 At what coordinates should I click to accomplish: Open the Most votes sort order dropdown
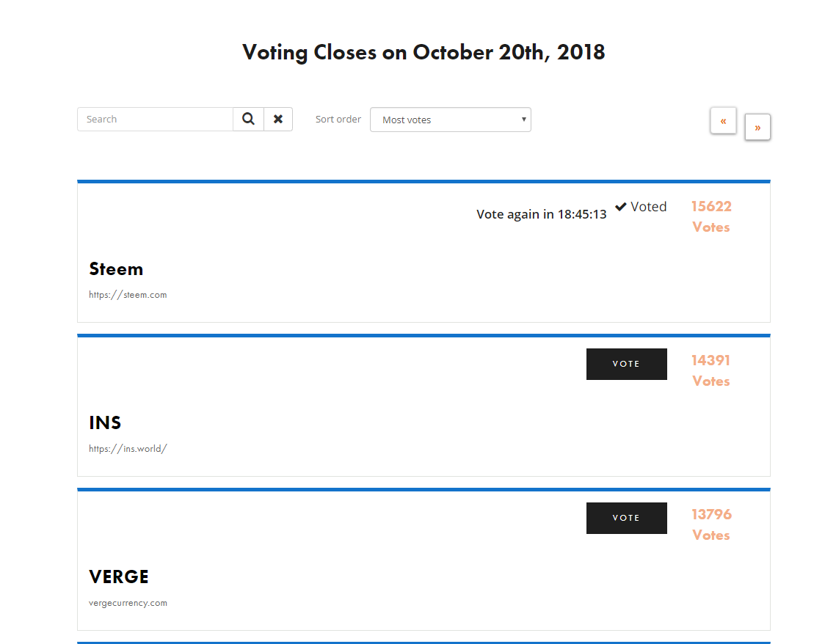tap(451, 120)
